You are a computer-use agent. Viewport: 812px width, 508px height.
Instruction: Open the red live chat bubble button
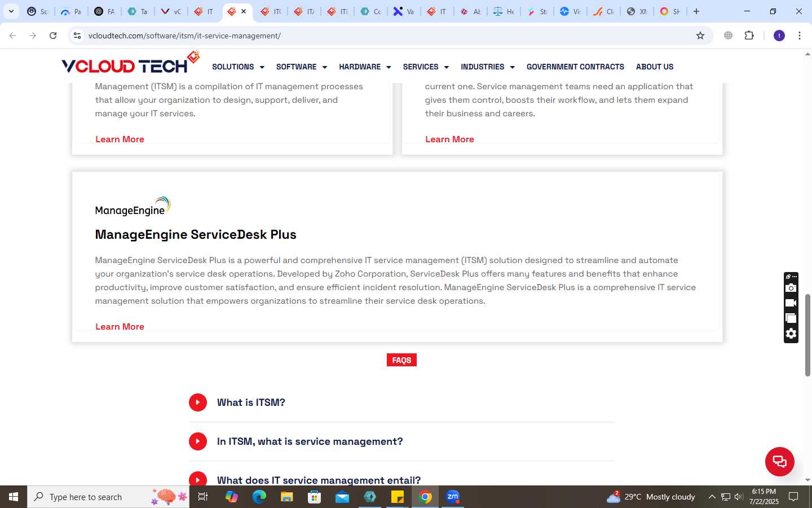(x=779, y=461)
